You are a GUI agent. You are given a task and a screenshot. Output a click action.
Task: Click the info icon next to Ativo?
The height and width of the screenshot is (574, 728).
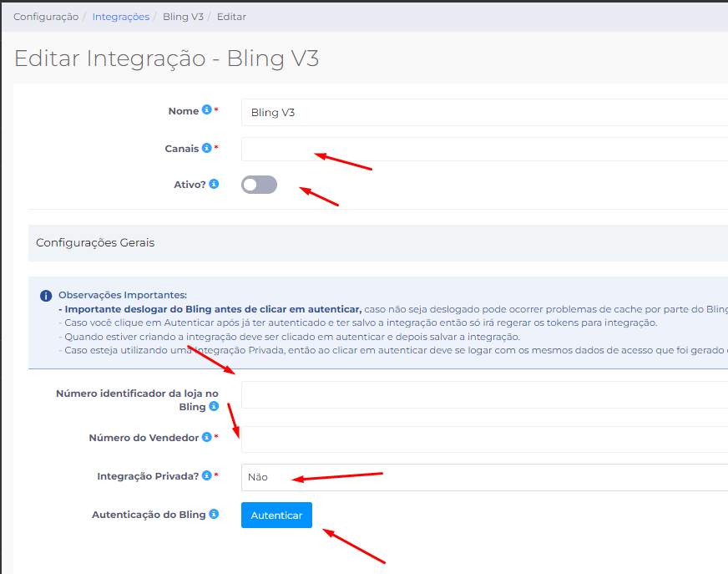(x=214, y=184)
